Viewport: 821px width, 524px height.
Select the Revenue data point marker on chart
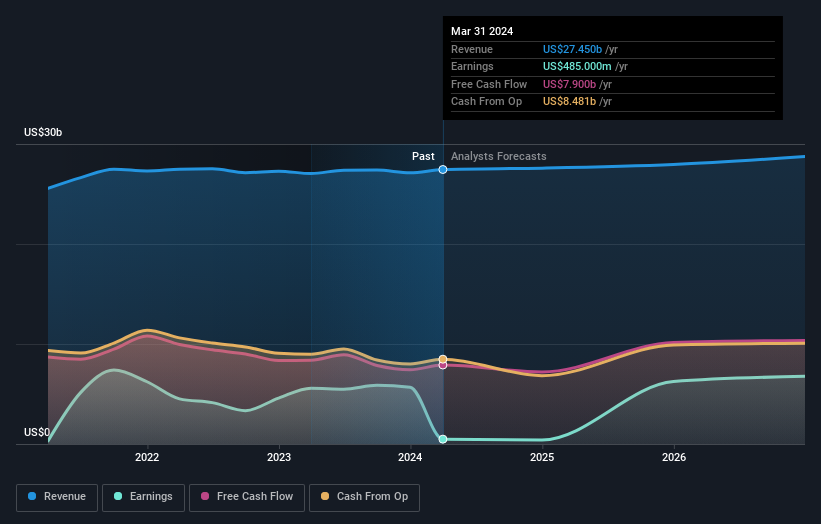(443, 170)
